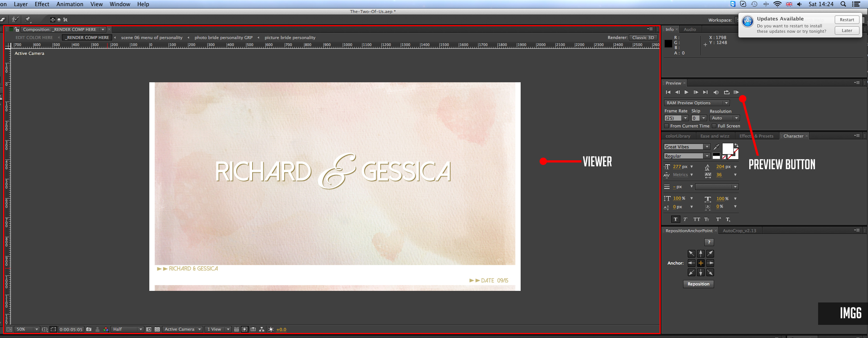Screen dimensions: 868x338
Task: Set color to black/white mini swatch
Action: [x=716, y=156]
